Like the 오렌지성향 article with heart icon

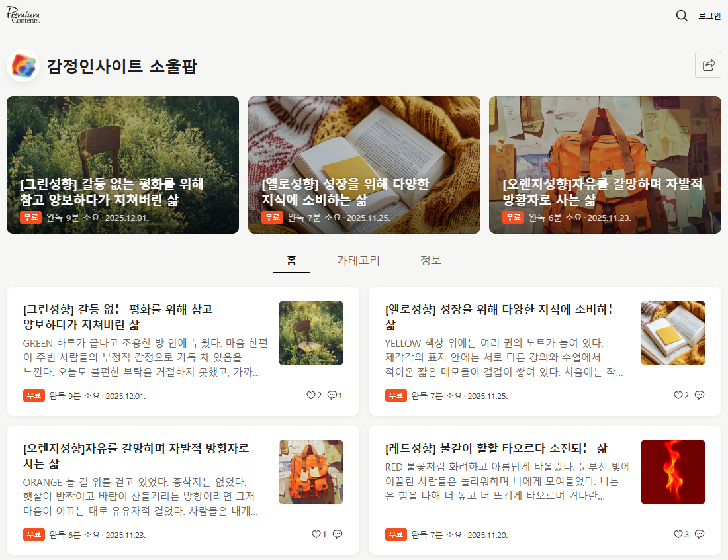316,534
